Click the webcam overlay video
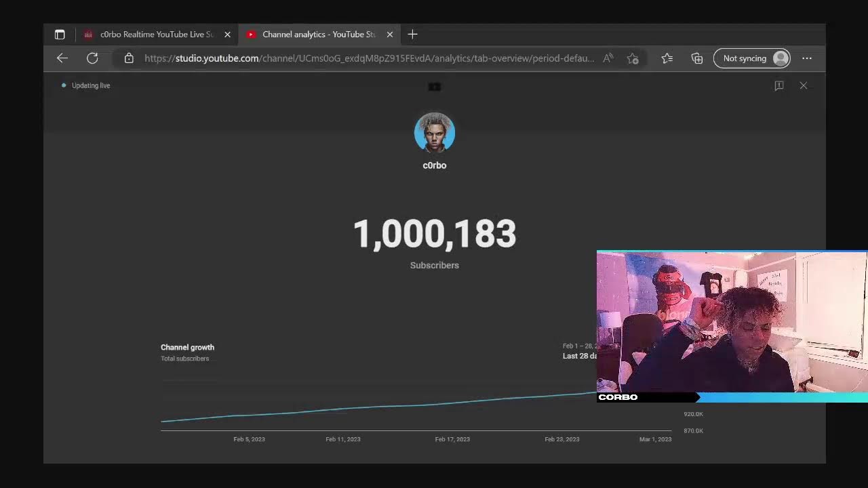Viewport: 868px width, 488px height. click(x=732, y=327)
